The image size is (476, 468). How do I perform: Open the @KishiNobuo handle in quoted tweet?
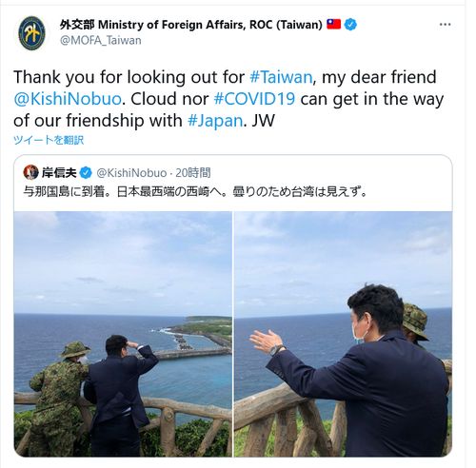click(x=131, y=173)
